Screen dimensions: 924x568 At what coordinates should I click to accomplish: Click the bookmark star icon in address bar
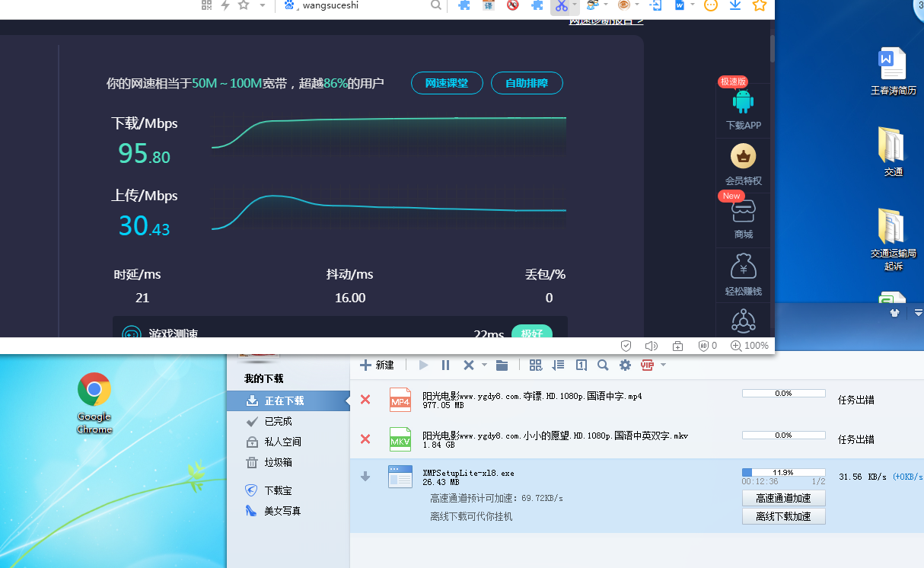pyautogui.click(x=244, y=5)
